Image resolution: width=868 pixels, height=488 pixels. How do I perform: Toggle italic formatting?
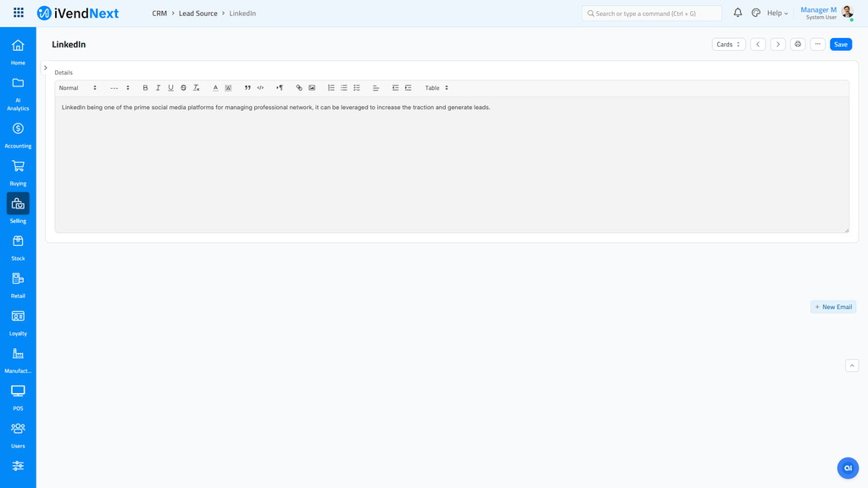(158, 88)
